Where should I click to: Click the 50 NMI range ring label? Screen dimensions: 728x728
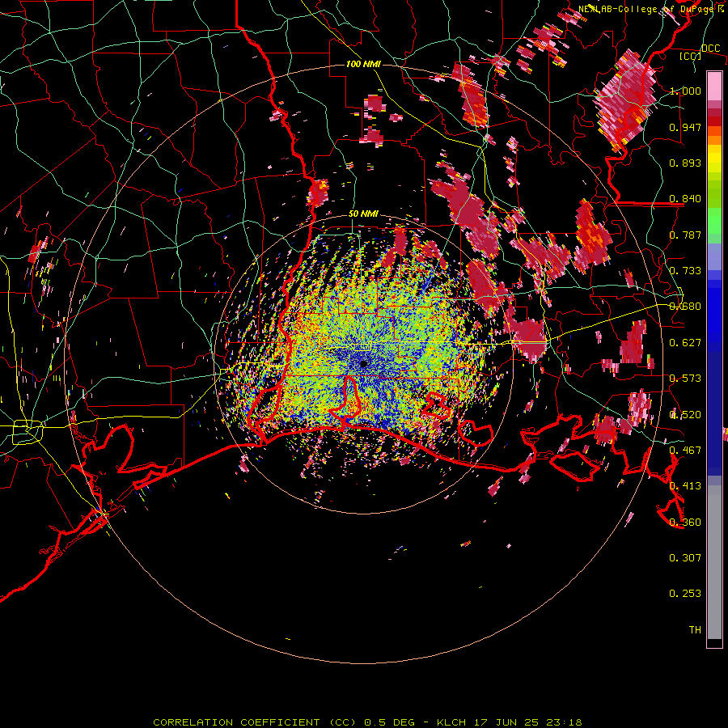tap(363, 214)
